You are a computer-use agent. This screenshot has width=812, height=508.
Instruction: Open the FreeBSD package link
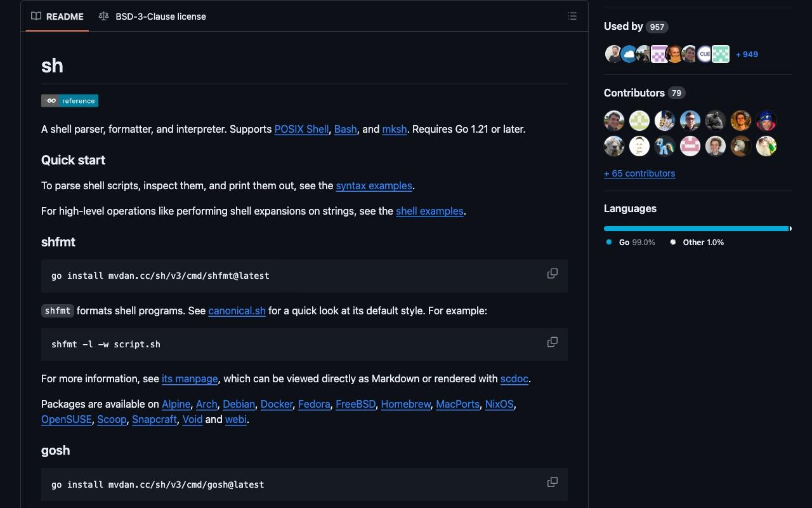tap(355, 404)
